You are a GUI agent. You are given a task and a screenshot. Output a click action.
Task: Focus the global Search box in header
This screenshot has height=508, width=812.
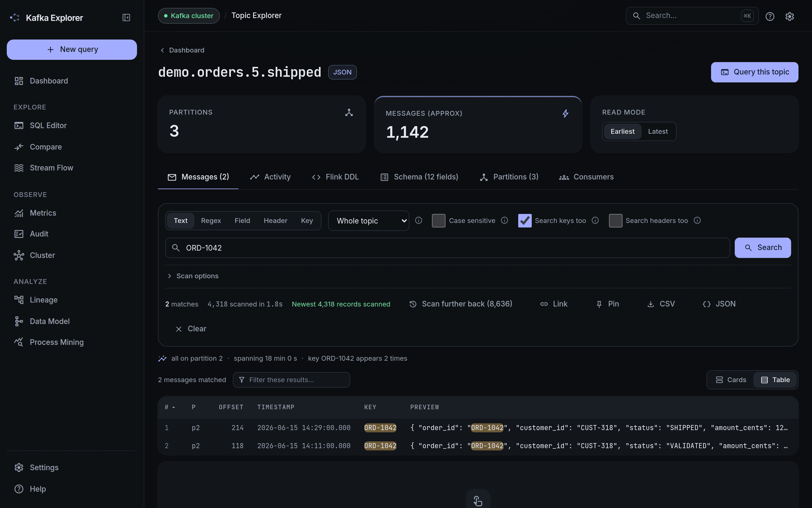(692, 16)
